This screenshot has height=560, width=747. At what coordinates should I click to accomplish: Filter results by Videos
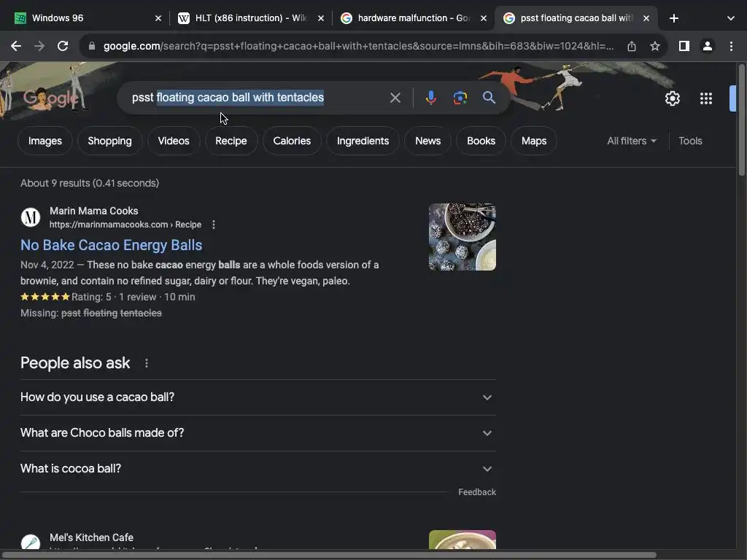[x=174, y=141]
